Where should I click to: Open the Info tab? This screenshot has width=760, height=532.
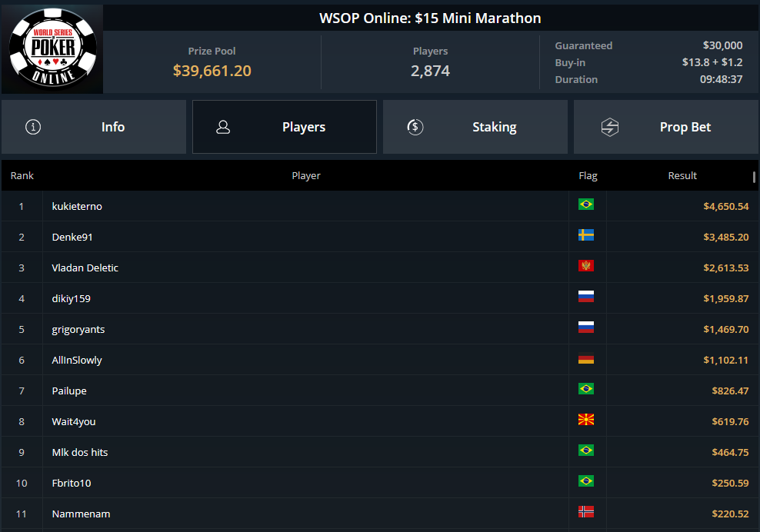click(94, 127)
